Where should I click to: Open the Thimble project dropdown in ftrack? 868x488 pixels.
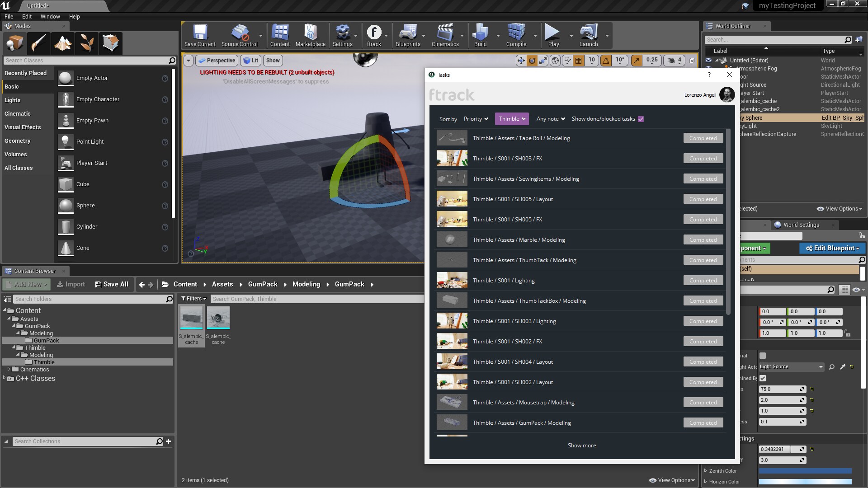point(511,119)
